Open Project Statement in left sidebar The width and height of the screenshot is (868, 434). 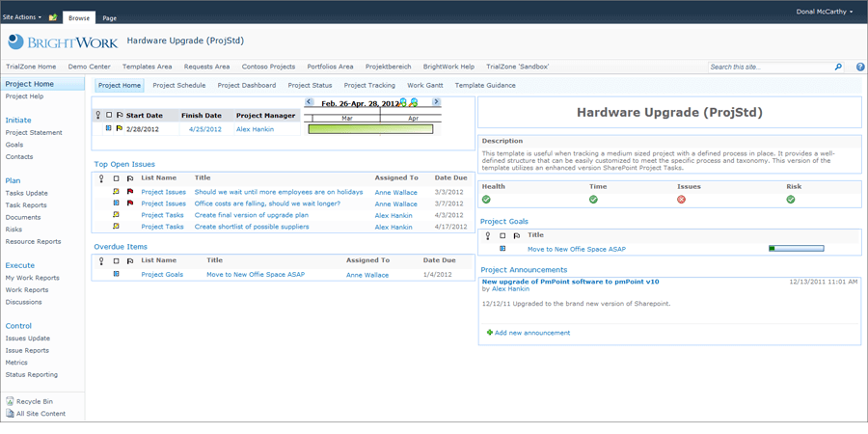(34, 132)
